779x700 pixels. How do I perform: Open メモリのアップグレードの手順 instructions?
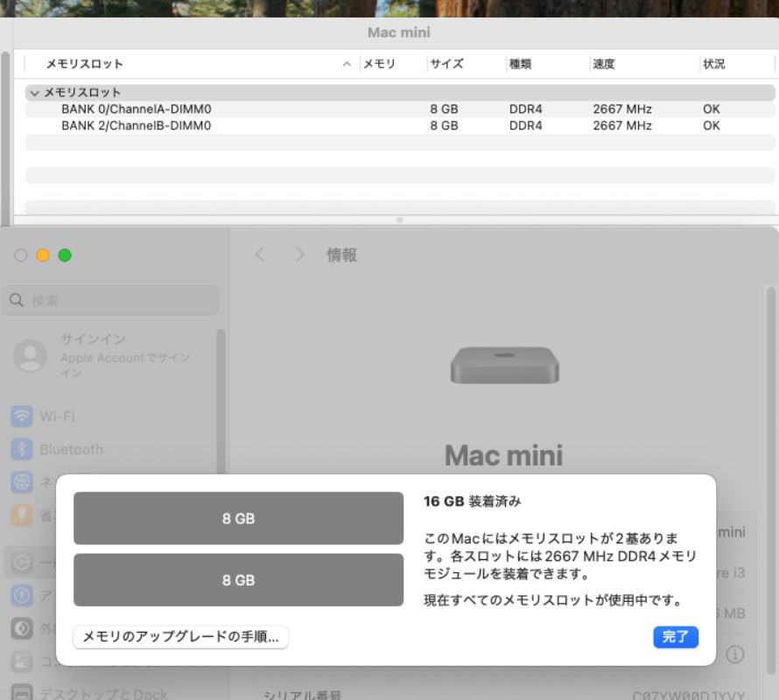coord(180,636)
